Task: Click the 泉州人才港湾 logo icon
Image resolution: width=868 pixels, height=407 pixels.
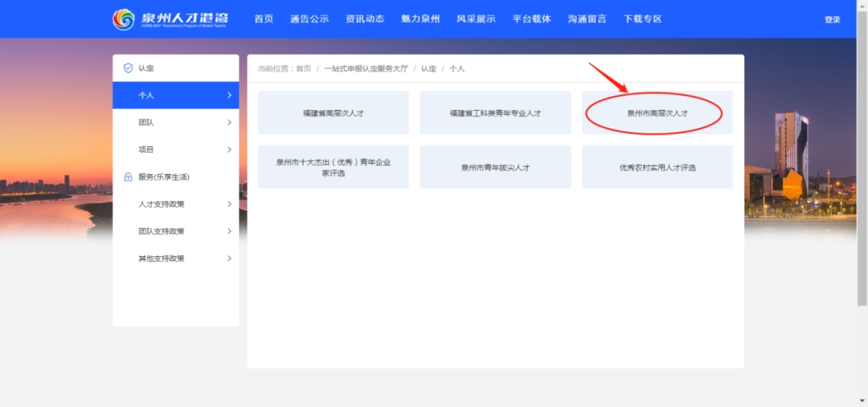Action: point(124,19)
